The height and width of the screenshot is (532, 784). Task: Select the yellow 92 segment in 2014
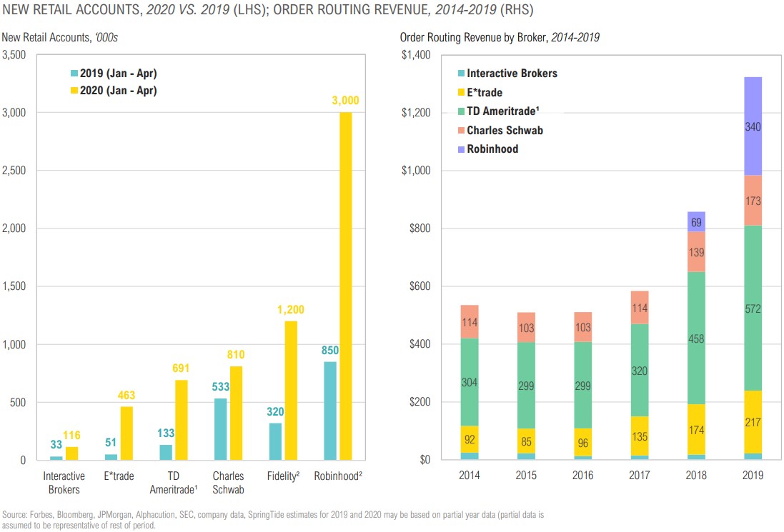coord(470,438)
